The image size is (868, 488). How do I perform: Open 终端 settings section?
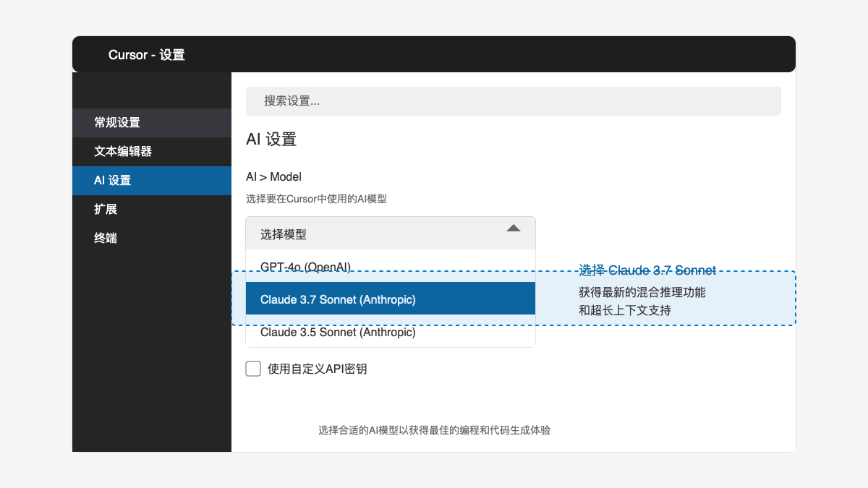(152, 239)
